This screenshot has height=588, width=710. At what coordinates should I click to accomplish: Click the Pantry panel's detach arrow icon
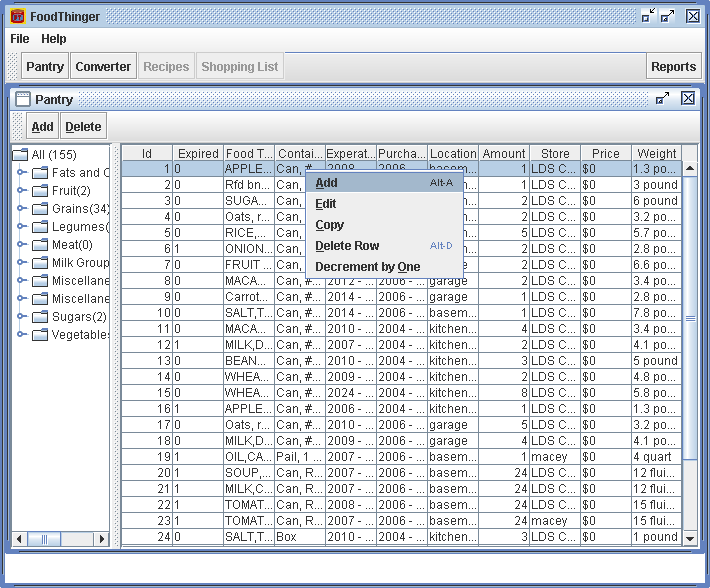[x=662, y=99]
